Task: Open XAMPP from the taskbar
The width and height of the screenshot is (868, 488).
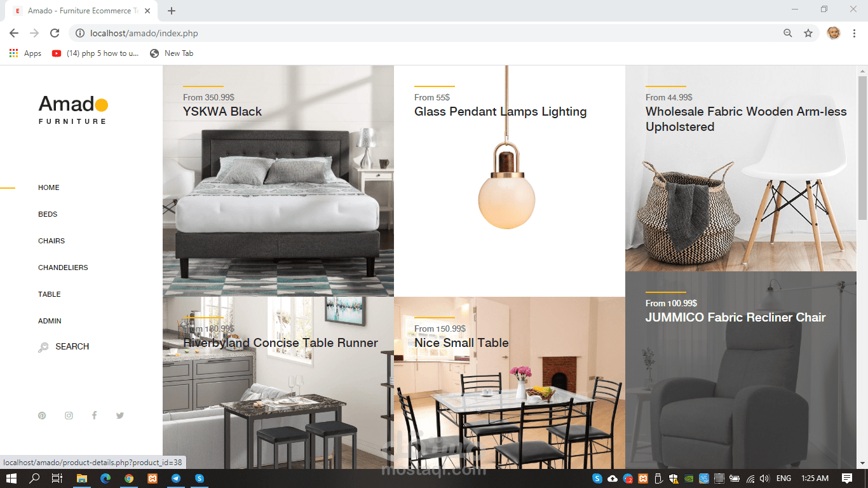Action: coord(153,478)
